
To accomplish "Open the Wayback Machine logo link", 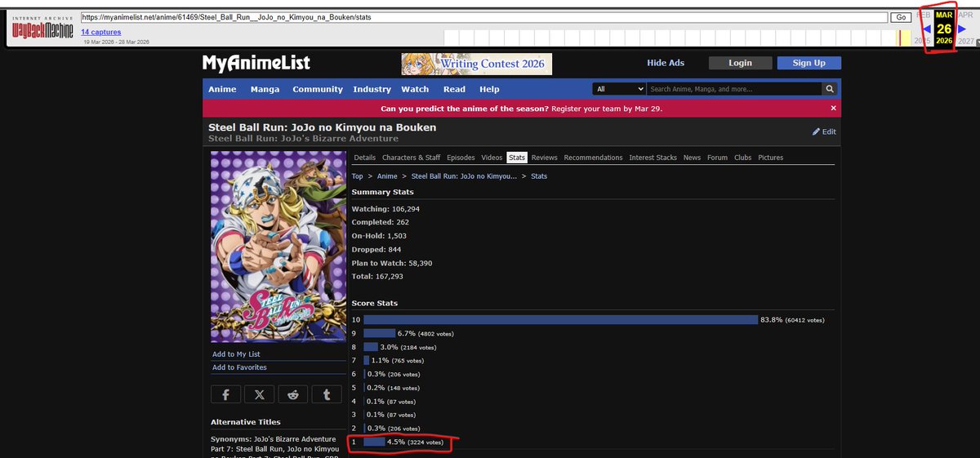I will coord(42,29).
